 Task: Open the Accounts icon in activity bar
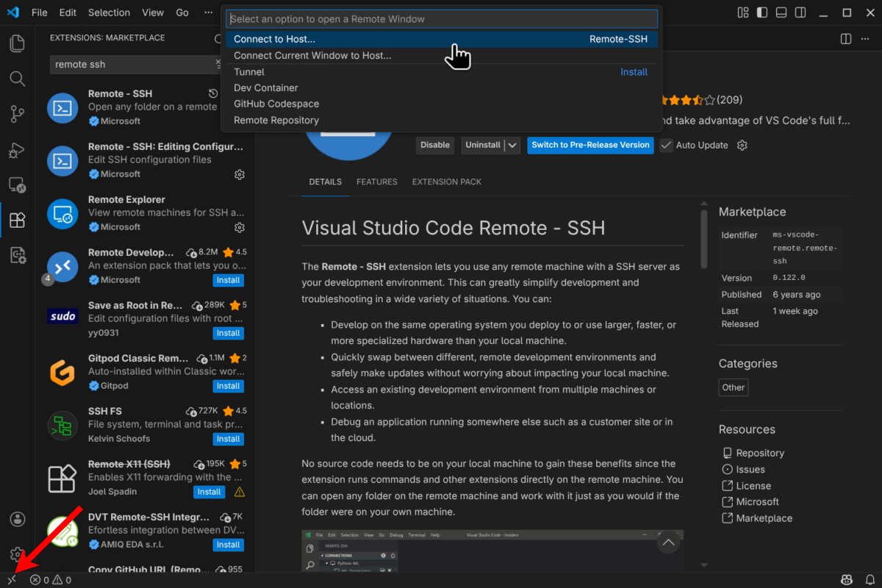tap(17, 520)
